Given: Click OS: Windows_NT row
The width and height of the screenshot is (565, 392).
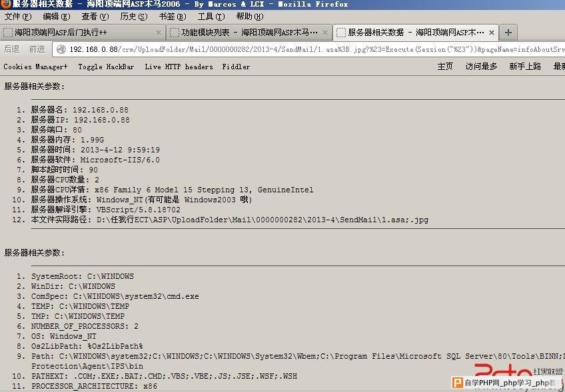Looking at the screenshot, I should 63,336.
